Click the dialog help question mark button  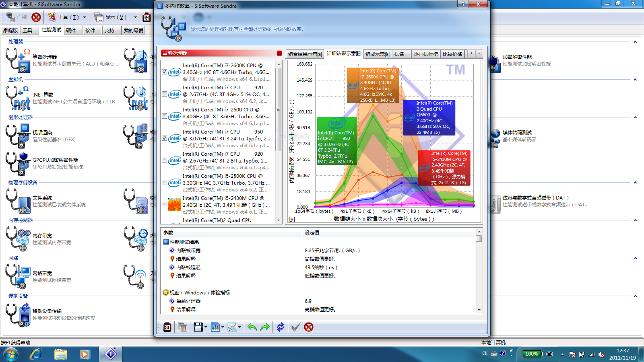click(463, 4)
